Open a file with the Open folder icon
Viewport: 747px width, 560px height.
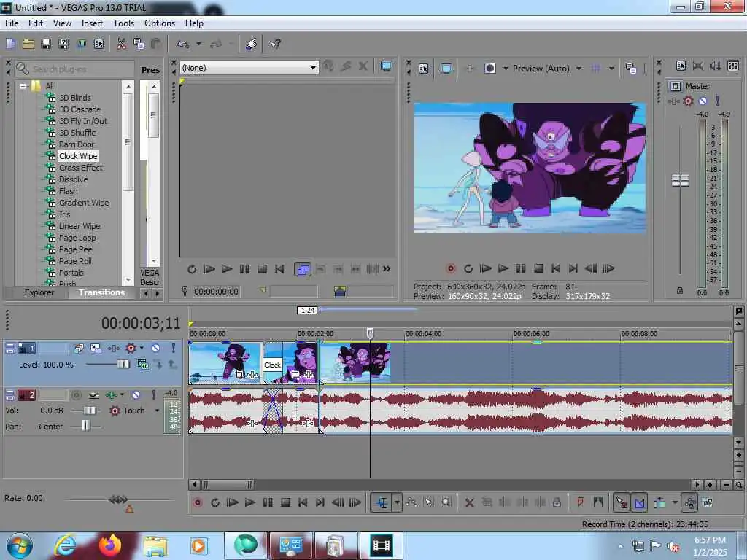(x=28, y=44)
